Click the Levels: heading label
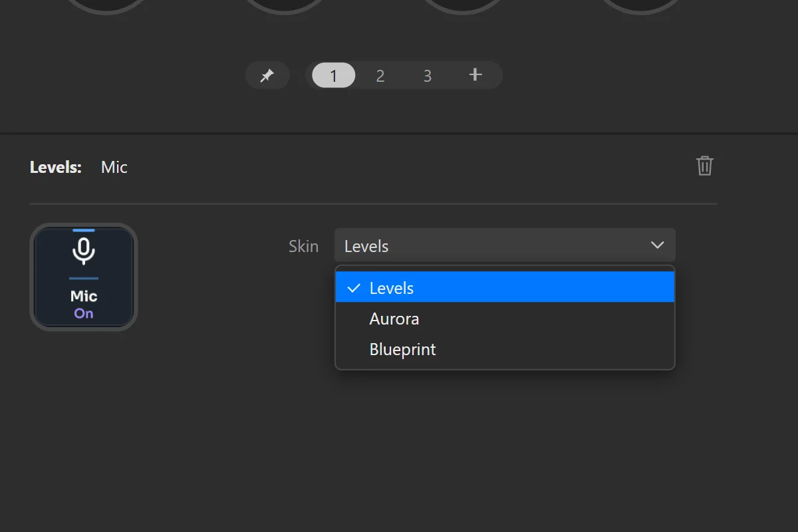Screen dimensions: 798x532 (56, 167)
